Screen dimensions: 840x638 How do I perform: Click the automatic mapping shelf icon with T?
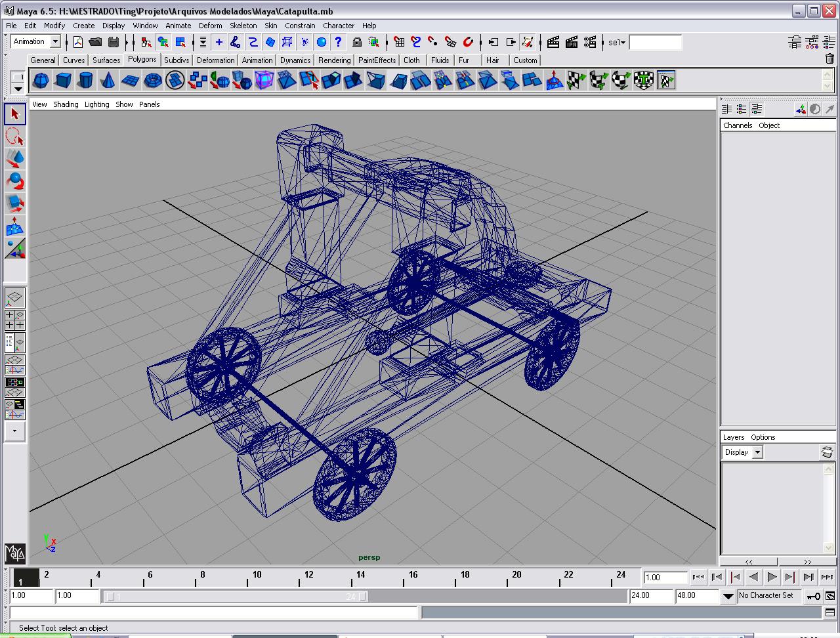pyautogui.click(x=643, y=81)
